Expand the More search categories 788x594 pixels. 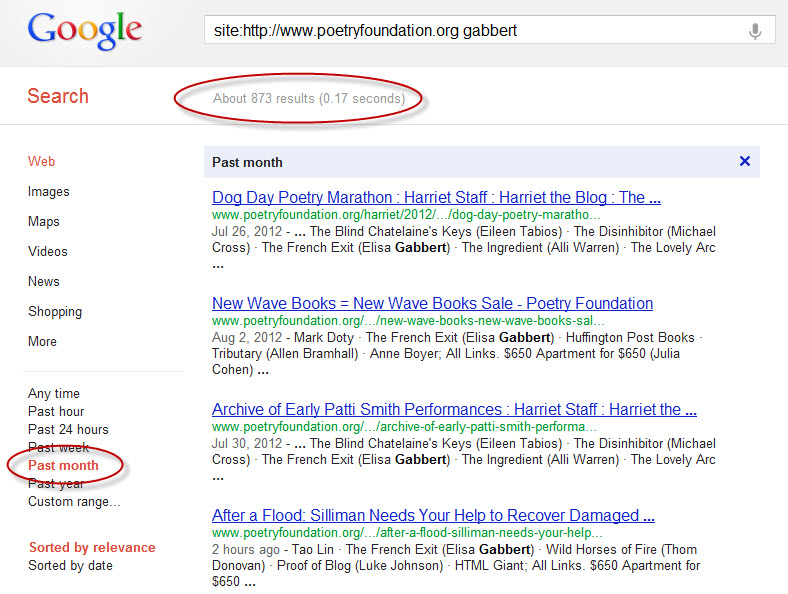click(x=42, y=341)
